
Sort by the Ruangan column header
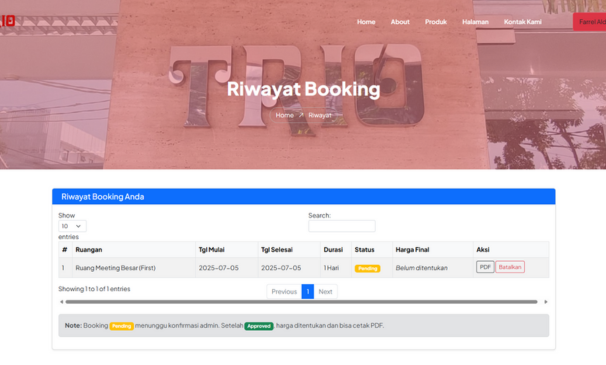pyautogui.click(x=134, y=250)
